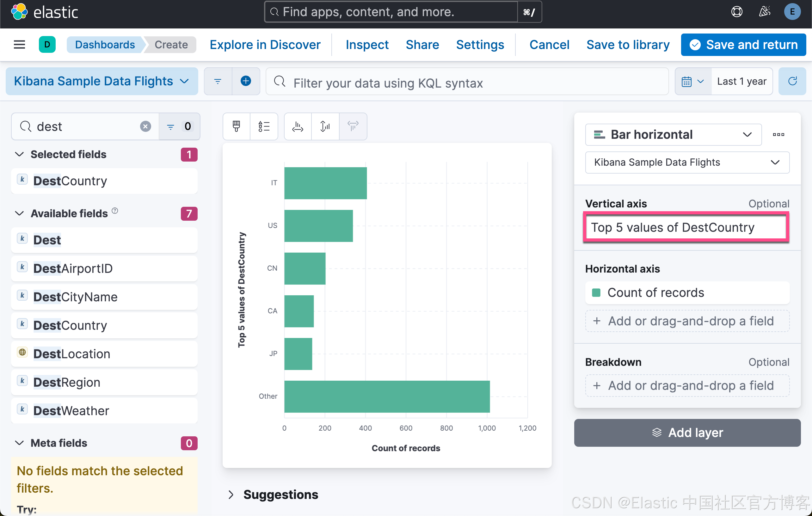
Task: Open the legend settings icon
Action: tap(264, 126)
